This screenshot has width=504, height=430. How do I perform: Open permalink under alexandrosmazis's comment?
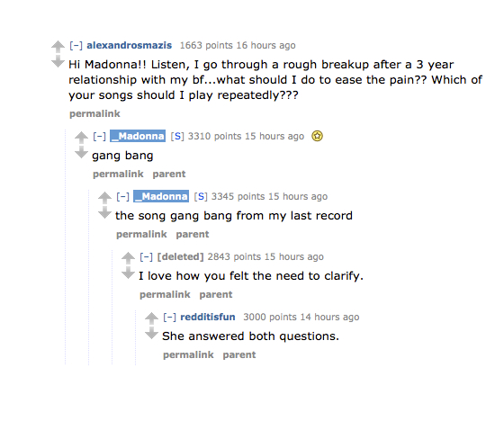point(94,113)
